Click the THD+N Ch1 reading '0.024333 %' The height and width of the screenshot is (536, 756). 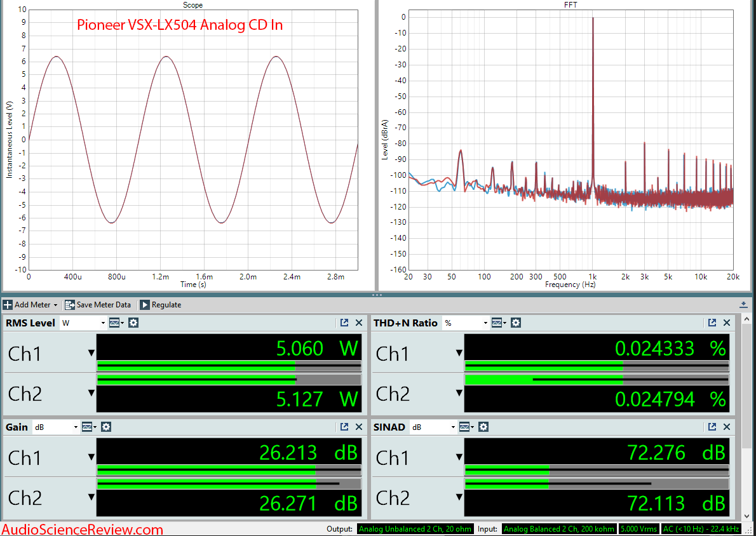[x=671, y=348]
